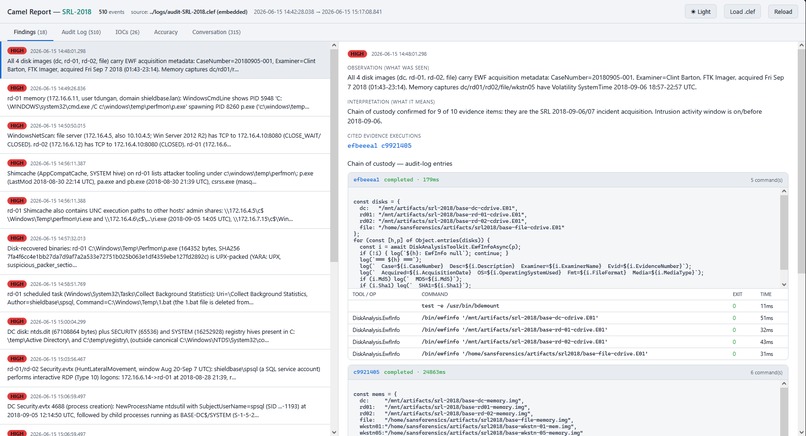Click the TOOL / OP column header

coord(364,294)
